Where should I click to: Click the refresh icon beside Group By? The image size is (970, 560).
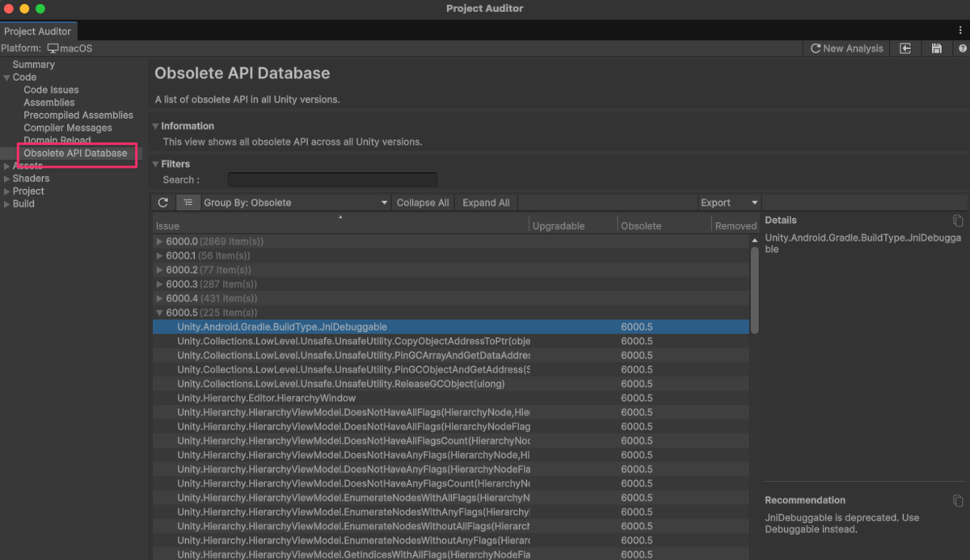click(163, 203)
